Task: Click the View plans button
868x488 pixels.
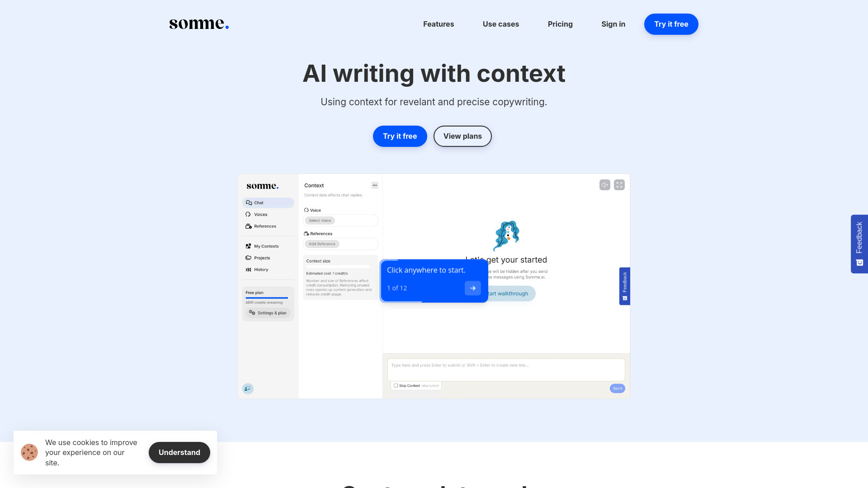Action: [462, 136]
